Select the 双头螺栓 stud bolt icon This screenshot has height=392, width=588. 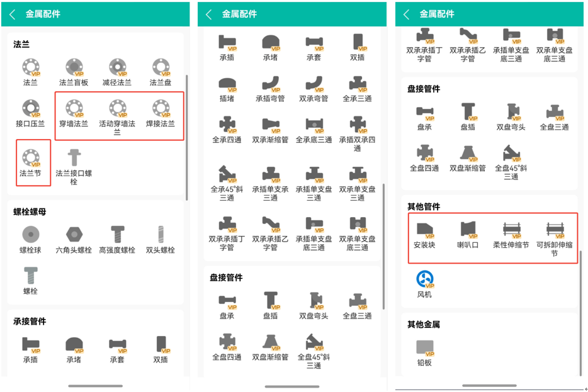click(x=161, y=235)
